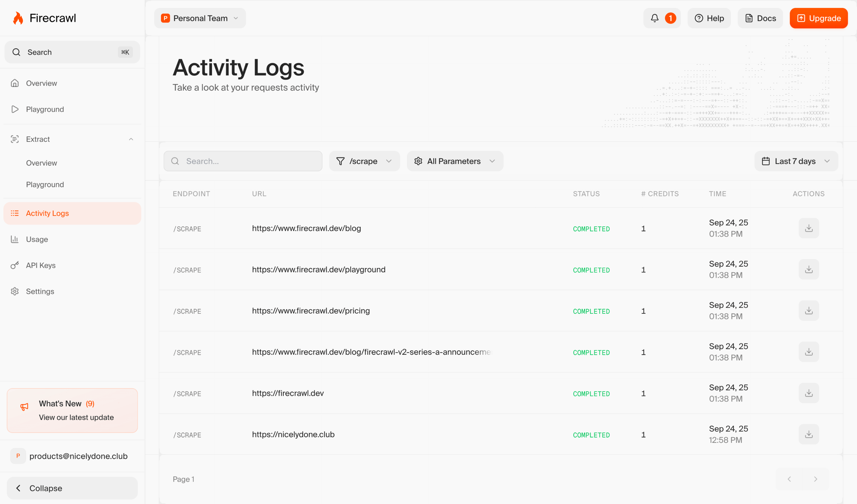Screen dimensions: 857x504
Task: Click the sidebar search magnifier icon
Action: [x=16, y=52]
